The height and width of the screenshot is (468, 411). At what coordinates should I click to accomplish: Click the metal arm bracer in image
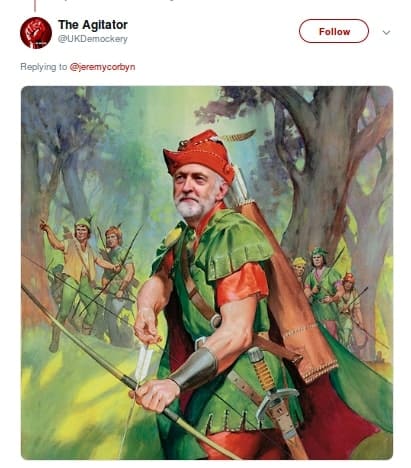[x=195, y=367]
